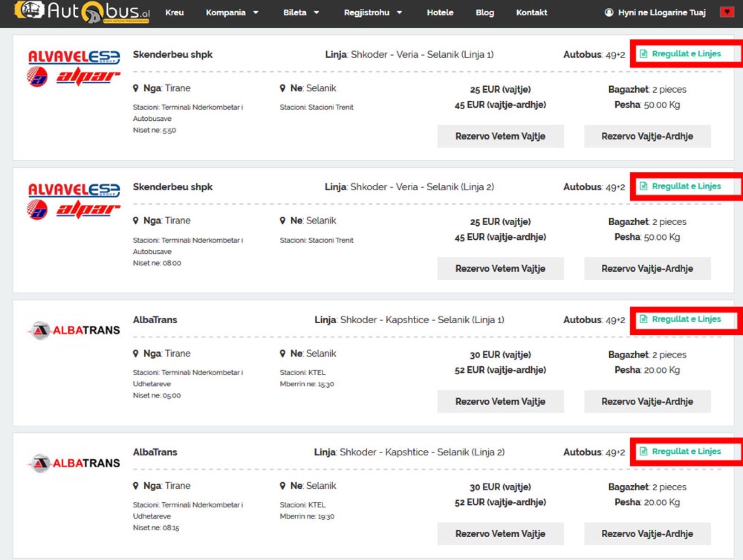
Task: Open the Kreu menu item
Action: coord(175,13)
